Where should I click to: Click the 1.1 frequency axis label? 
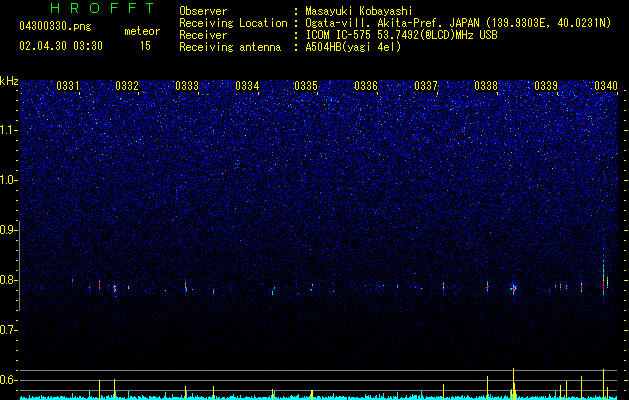(8, 130)
